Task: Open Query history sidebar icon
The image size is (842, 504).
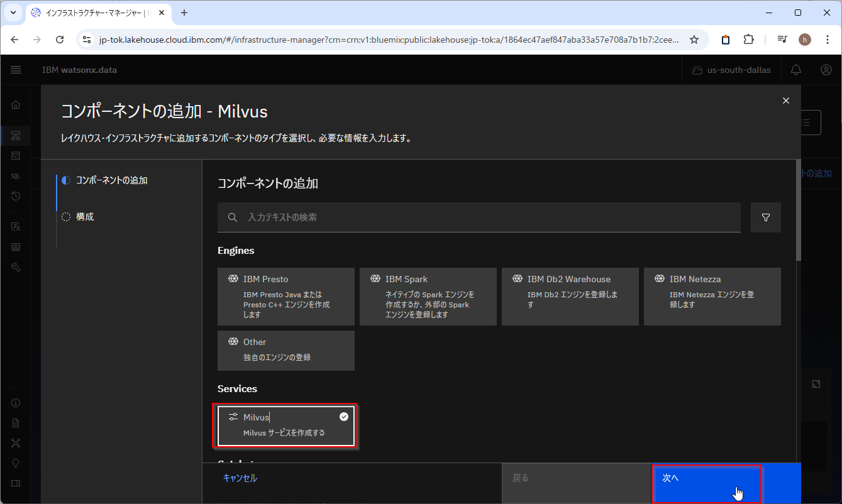Action: click(16, 196)
